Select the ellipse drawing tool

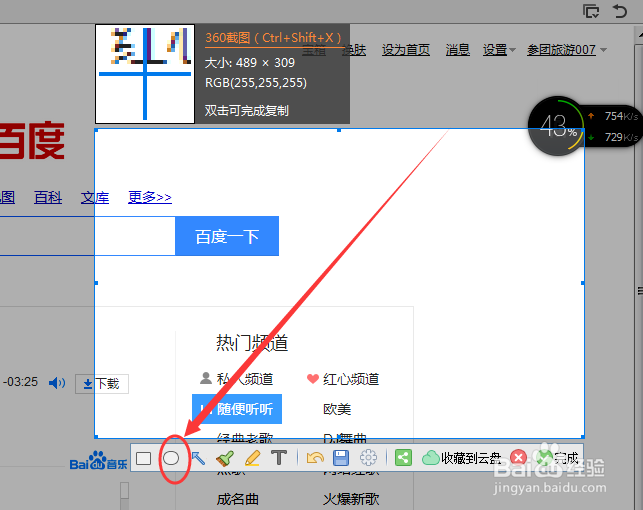[x=171, y=458]
